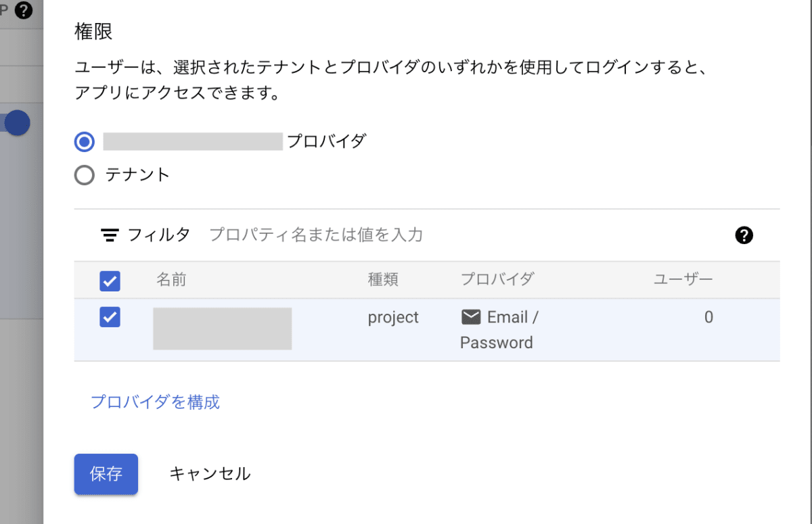Open the filter help question mark icon
812x524 pixels.
tap(744, 235)
